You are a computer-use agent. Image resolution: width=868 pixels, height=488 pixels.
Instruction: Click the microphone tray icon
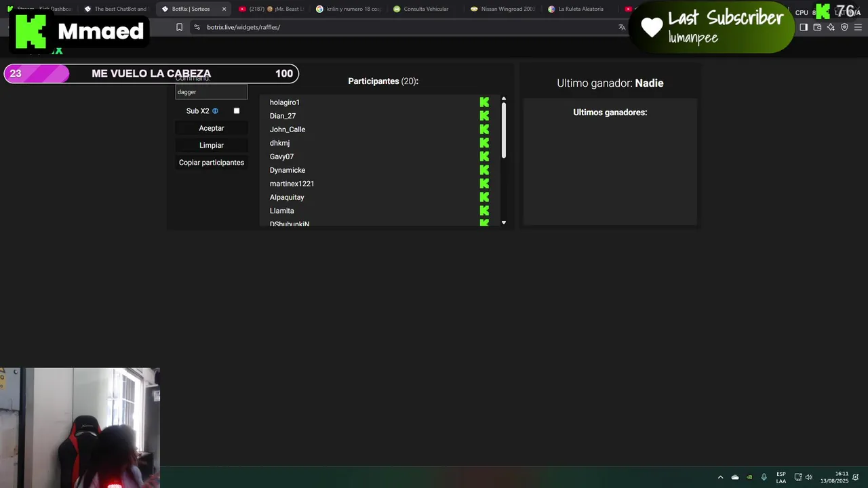[764, 477]
